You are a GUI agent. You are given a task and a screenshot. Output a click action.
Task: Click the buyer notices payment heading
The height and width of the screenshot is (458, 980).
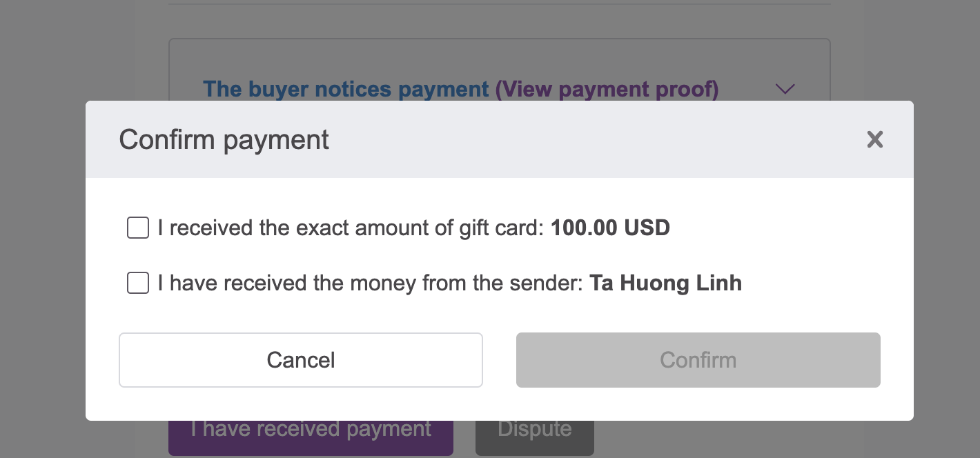[x=346, y=89]
